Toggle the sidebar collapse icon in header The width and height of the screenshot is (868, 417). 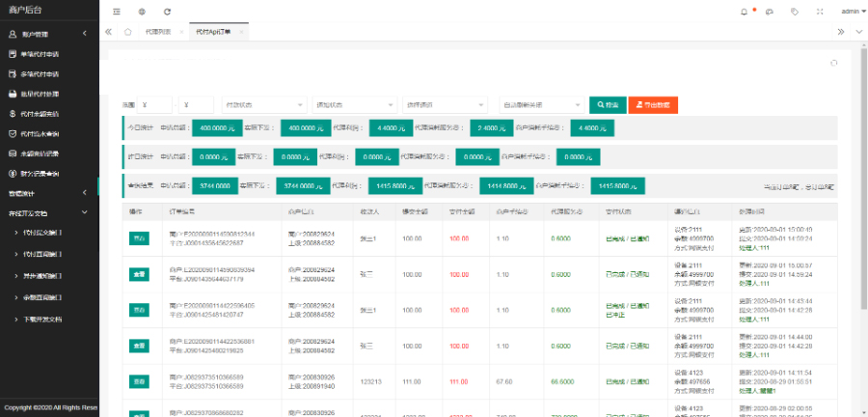pyautogui.click(x=117, y=12)
